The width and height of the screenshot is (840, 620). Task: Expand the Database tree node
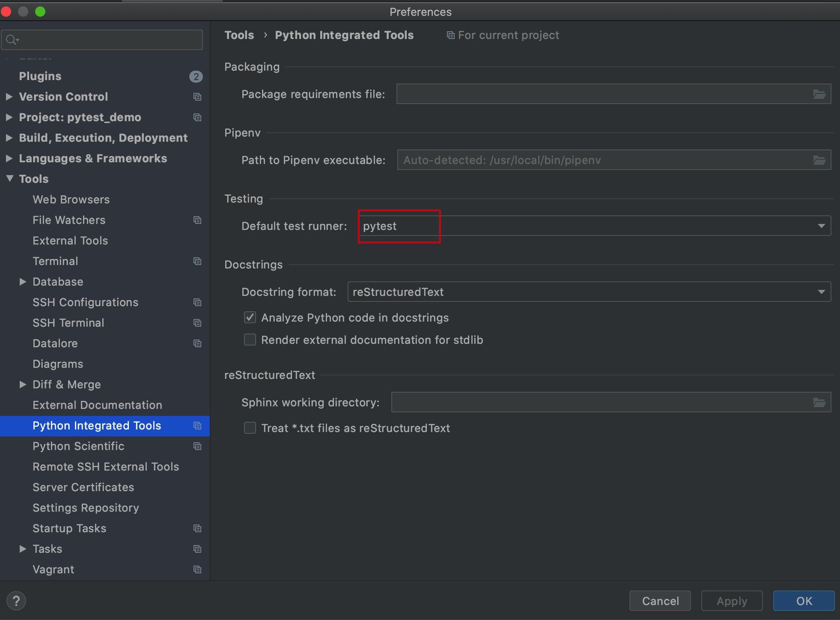(x=23, y=282)
